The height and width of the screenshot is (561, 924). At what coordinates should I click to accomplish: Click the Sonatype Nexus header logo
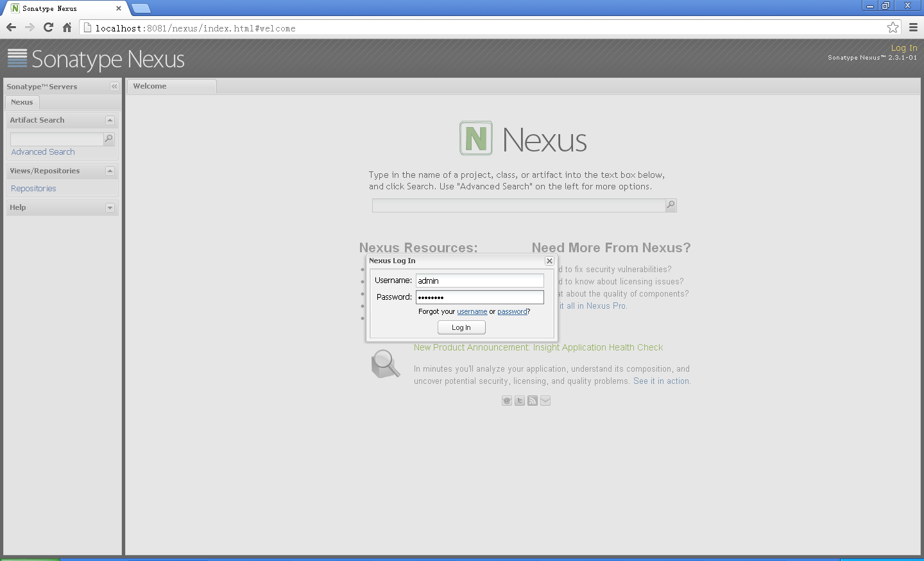point(96,59)
